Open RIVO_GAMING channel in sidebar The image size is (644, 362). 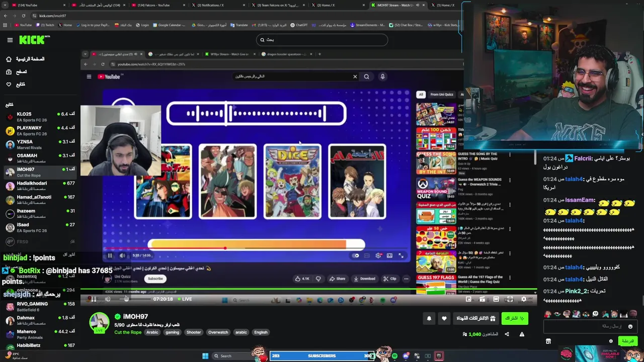point(40,307)
